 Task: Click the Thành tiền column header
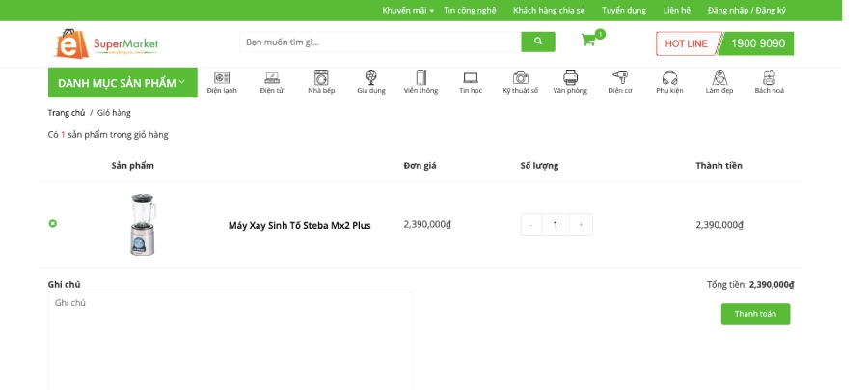click(719, 166)
